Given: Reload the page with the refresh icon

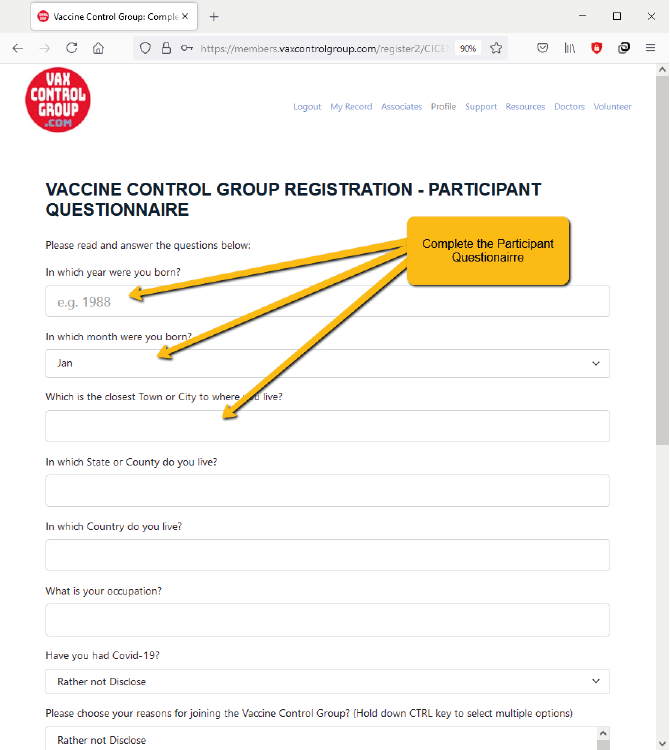Looking at the screenshot, I should click(71, 48).
